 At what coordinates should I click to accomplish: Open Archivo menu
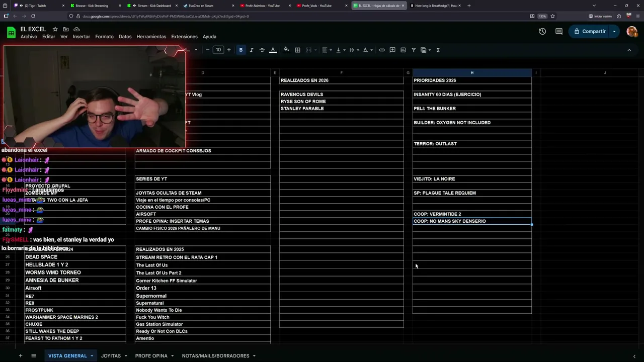click(29, 37)
